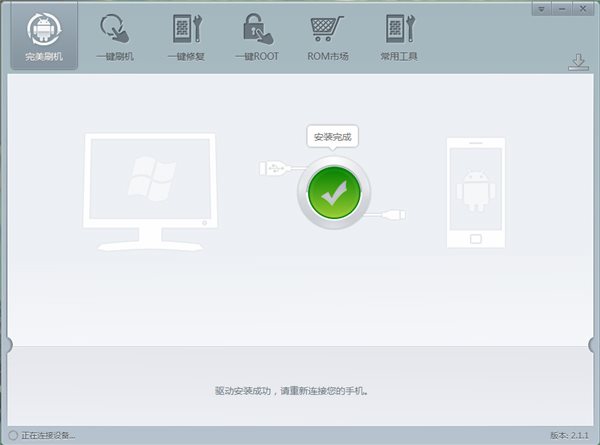Click the Android phone icon
The height and width of the screenshot is (445, 600).
(476, 192)
